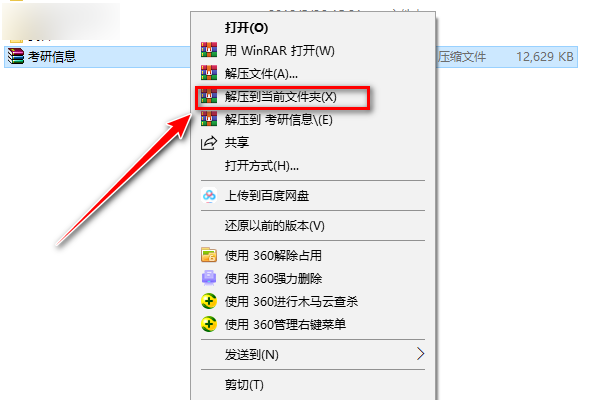
Task: Click WinRAR icon beside 用 WinRAR 打开(W)
Action: (209, 50)
